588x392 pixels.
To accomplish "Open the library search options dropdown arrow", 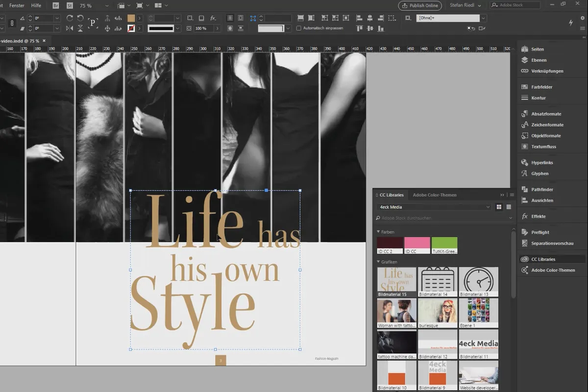I will point(510,218).
